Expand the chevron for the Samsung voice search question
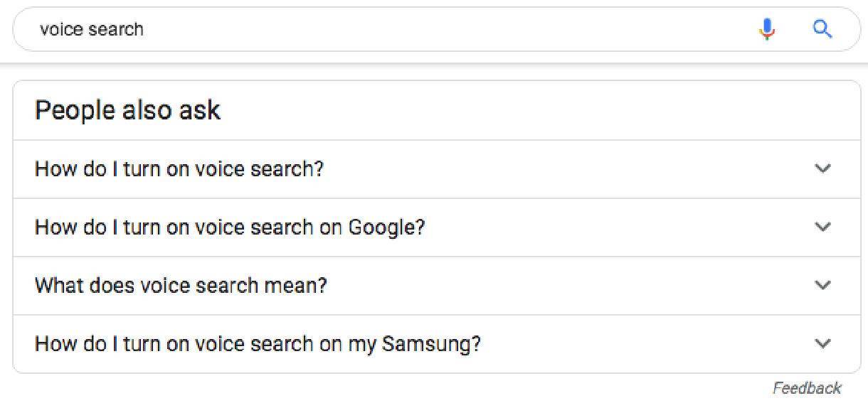868x403 pixels. (822, 344)
